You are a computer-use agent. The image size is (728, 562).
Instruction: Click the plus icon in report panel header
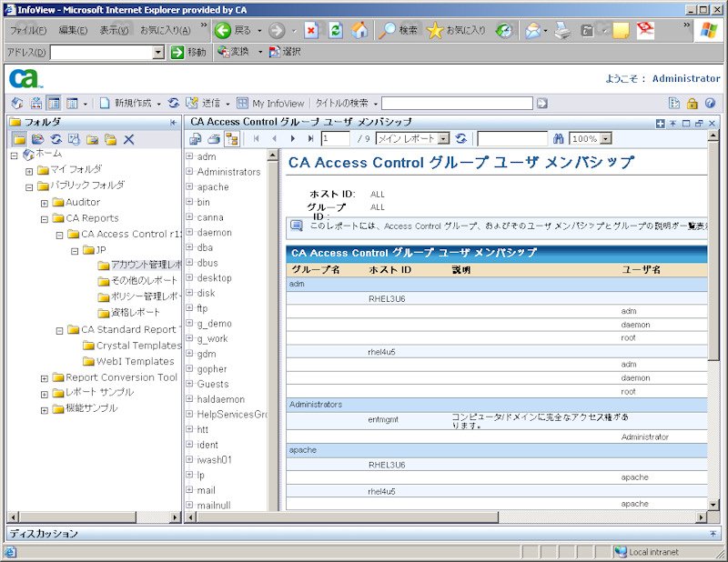point(661,123)
